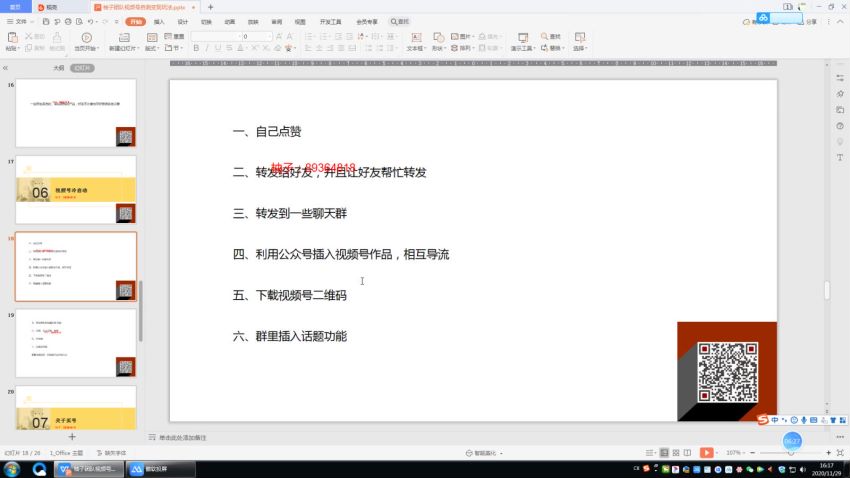Switch to the Transitions ribbon tab
The width and height of the screenshot is (850, 478).
[206, 22]
